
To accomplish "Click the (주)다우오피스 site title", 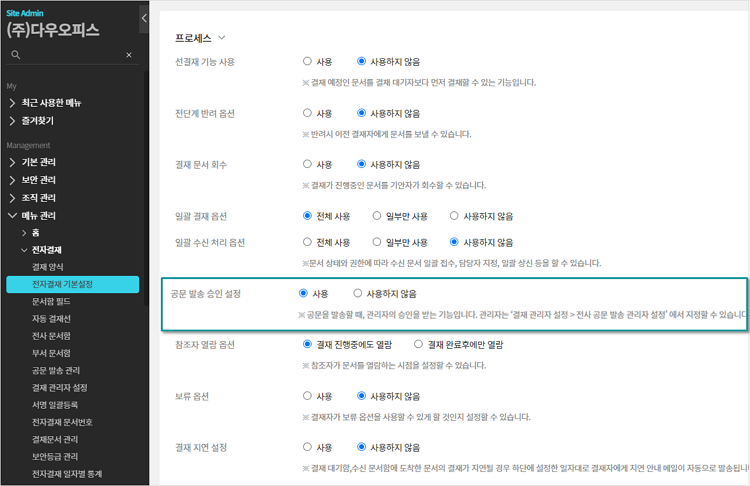I will [x=53, y=29].
